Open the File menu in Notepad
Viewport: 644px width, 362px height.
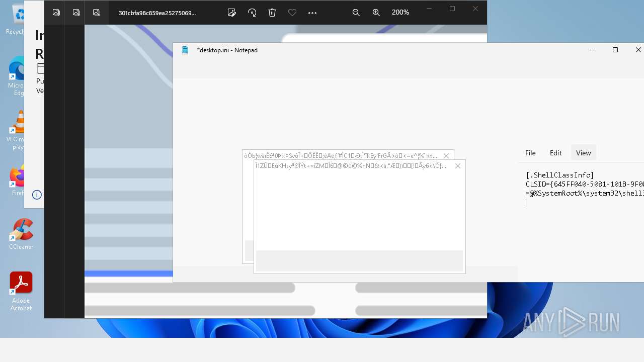pos(530,153)
